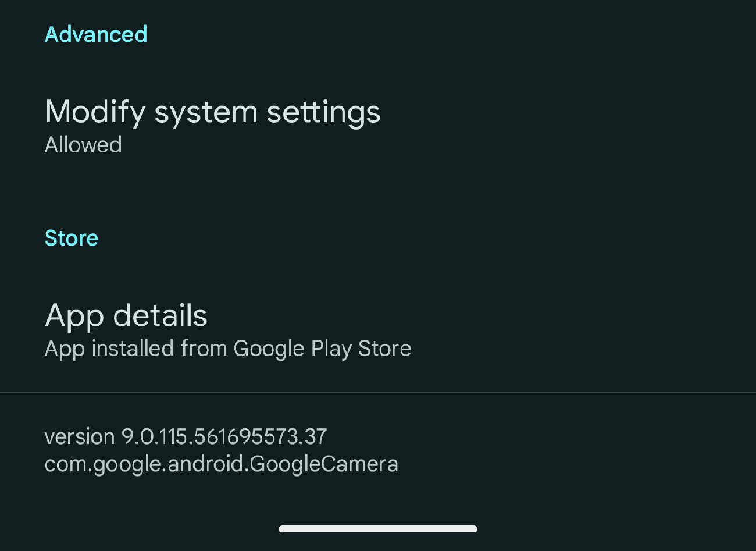The width and height of the screenshot is (756, 551).
Task: Click the com.google.android.GoogleCamera package name
Action: (x=221, y=464)
